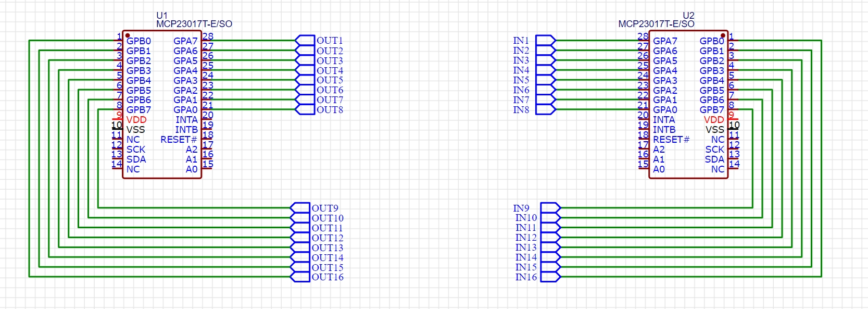Click the A2 pin label on U1
868x309 pixels.
click(192, 149)
